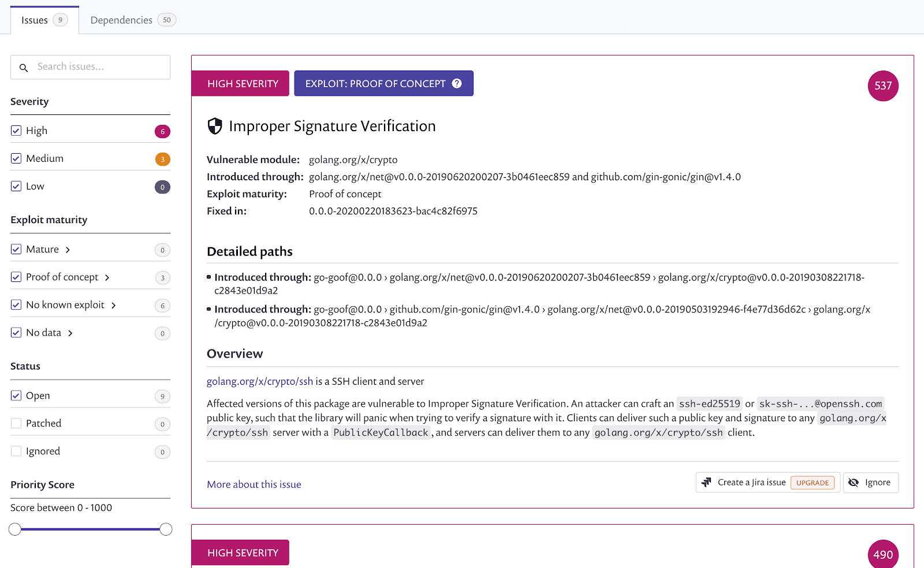Screen dimensions: 924x568
Task: Click the count badge next to High severity
Action: (x=162, y=131)
